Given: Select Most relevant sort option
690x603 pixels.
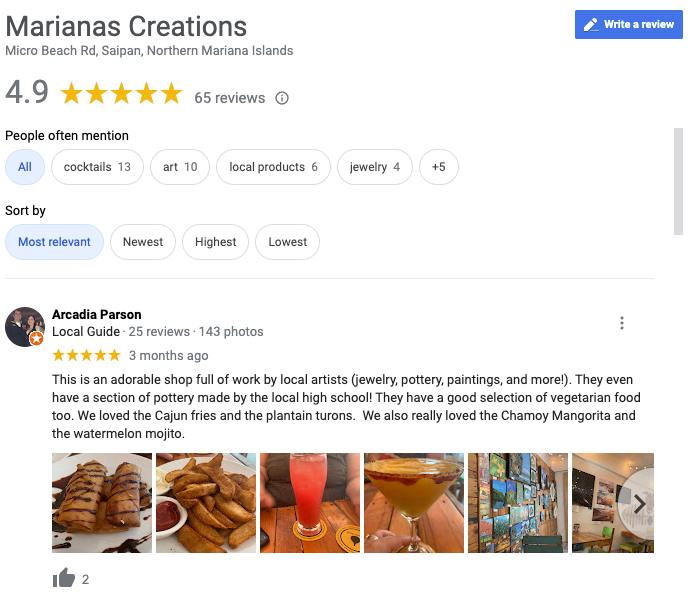Looking at the screenshot, I should (x=54, y=242).
